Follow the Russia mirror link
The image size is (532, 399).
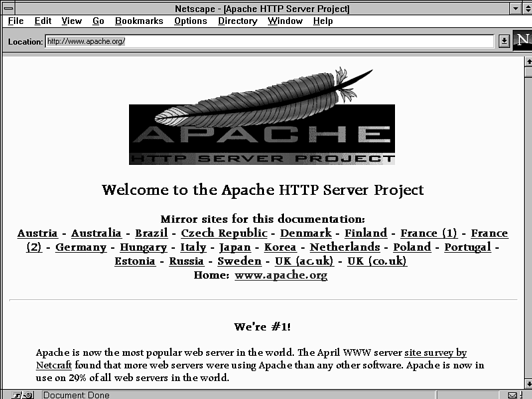click(x=187, y=261)
